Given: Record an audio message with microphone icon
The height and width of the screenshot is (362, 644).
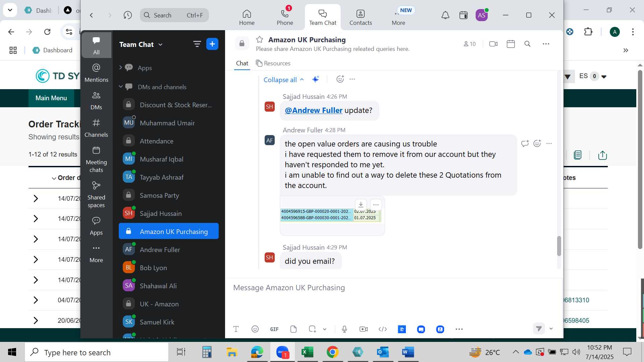Looking at the screenshot, I should point(344,329).
